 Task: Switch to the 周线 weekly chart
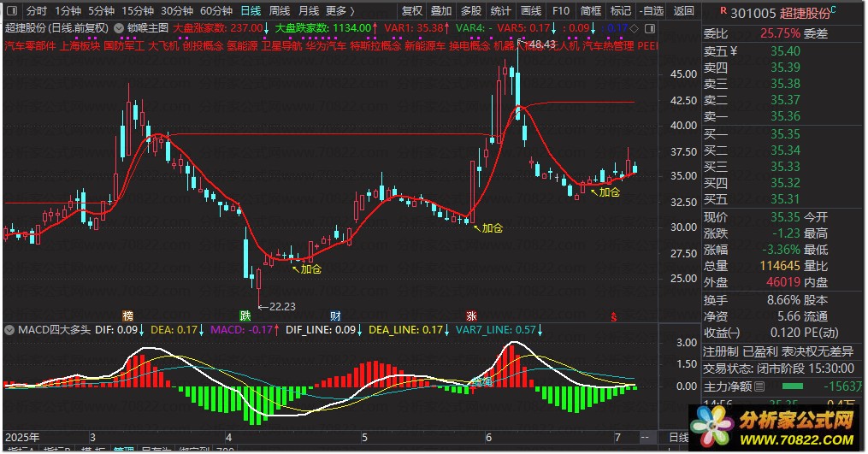coord(280,10)
